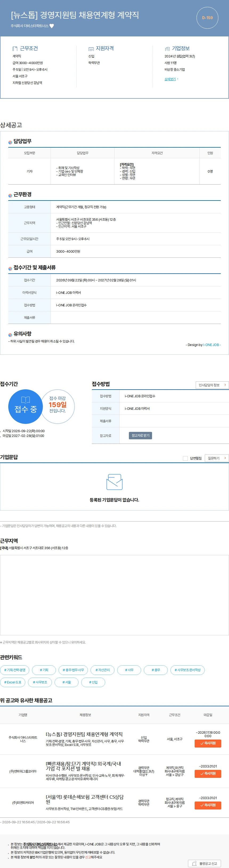Image resolution: width=229 pixels, height=868 pixels.
Task: Click 즉시지원 for (주)피앤피커리어 row
Action: point(208,805)
